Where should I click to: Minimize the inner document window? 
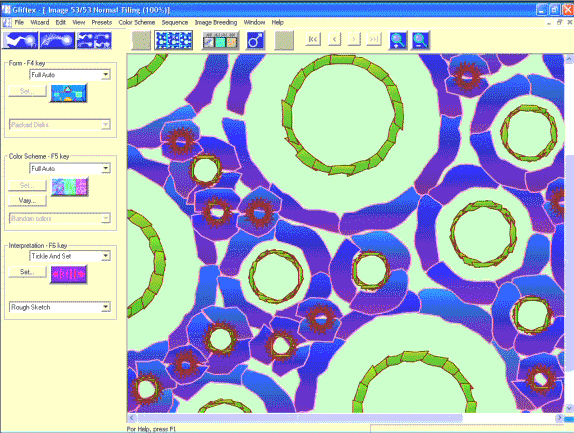pyautogui.click(x=549, y=23)
